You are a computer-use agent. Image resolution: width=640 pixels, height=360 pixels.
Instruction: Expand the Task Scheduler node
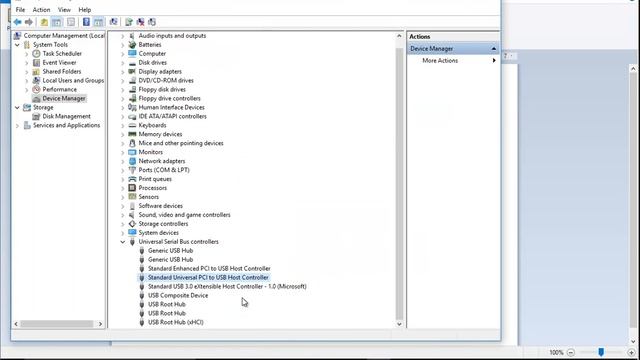click(x=27, y=53)
